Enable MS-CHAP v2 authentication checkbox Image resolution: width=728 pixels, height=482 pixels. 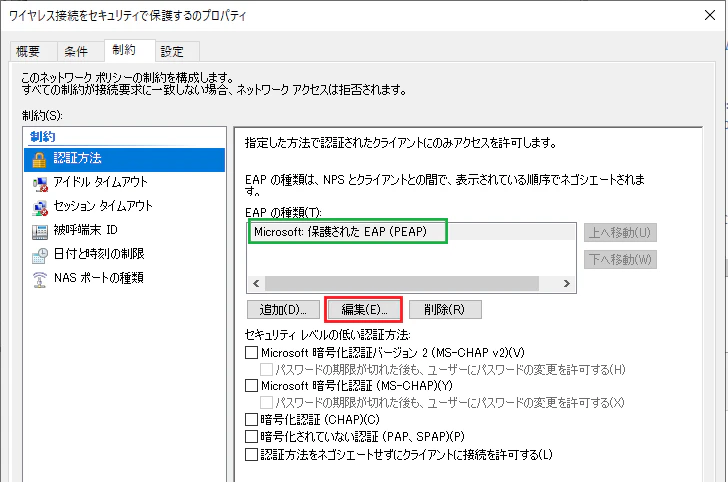251,352
